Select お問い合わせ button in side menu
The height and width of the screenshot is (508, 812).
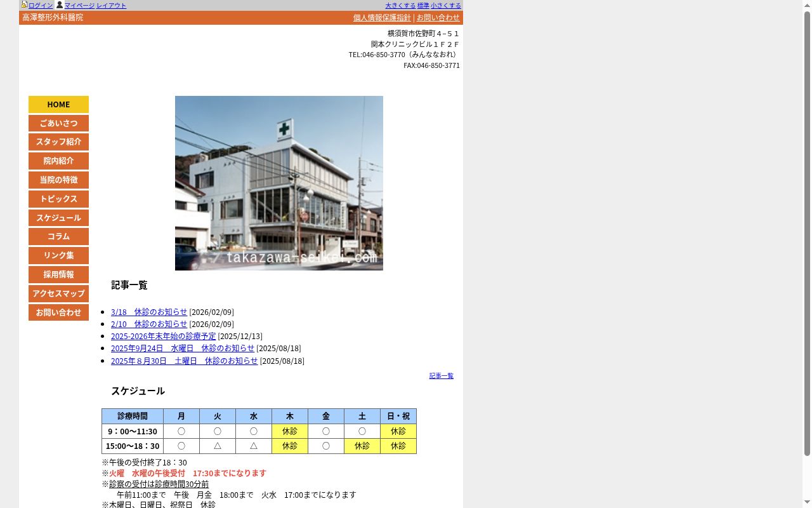tap(58, 312)
